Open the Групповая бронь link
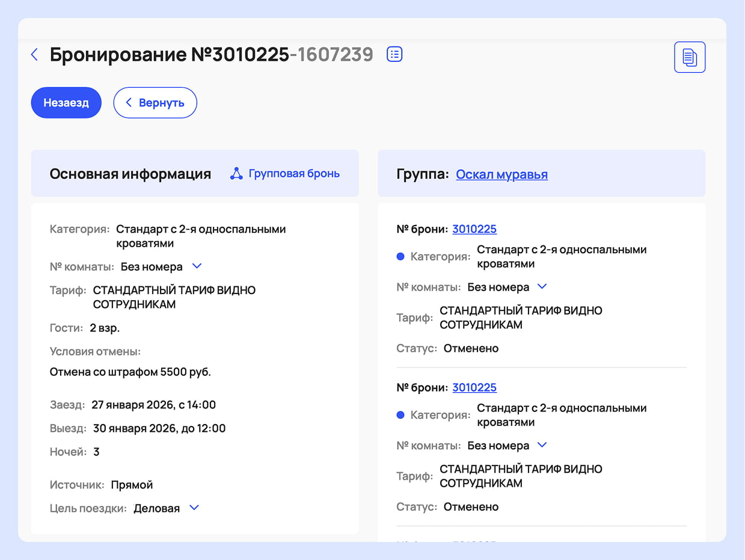This screenshot has height=560, width=745. coord(293,174)
